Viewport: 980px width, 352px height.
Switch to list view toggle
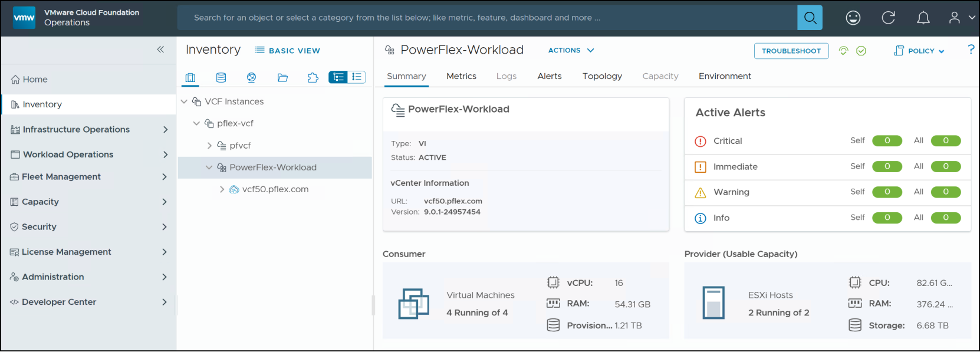[x=357, y=77]
